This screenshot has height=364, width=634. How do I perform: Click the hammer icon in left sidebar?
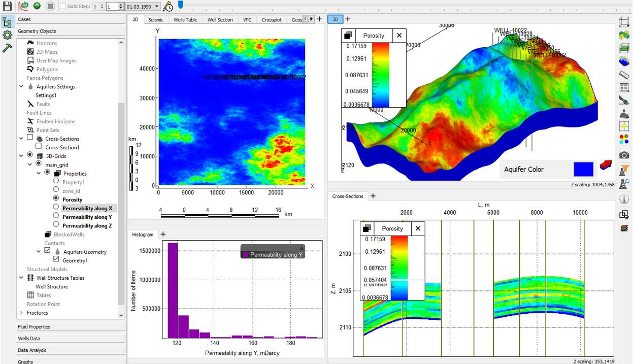(x=7, y=48)
